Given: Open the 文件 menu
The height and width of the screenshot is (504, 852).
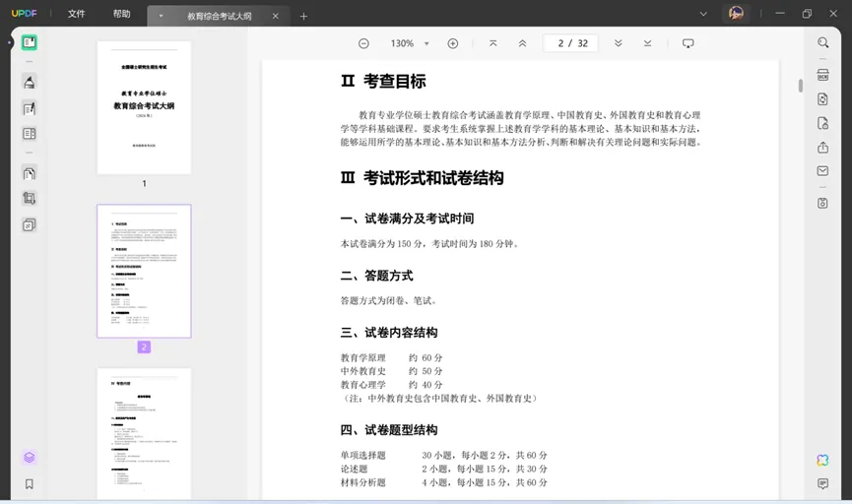Looking at the screenshot, I should point(76,14).
